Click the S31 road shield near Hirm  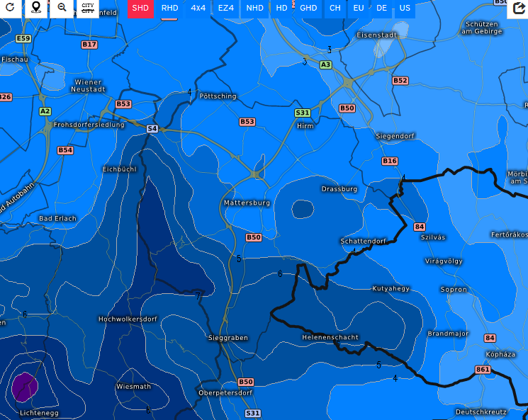click(x=303, y=113)
